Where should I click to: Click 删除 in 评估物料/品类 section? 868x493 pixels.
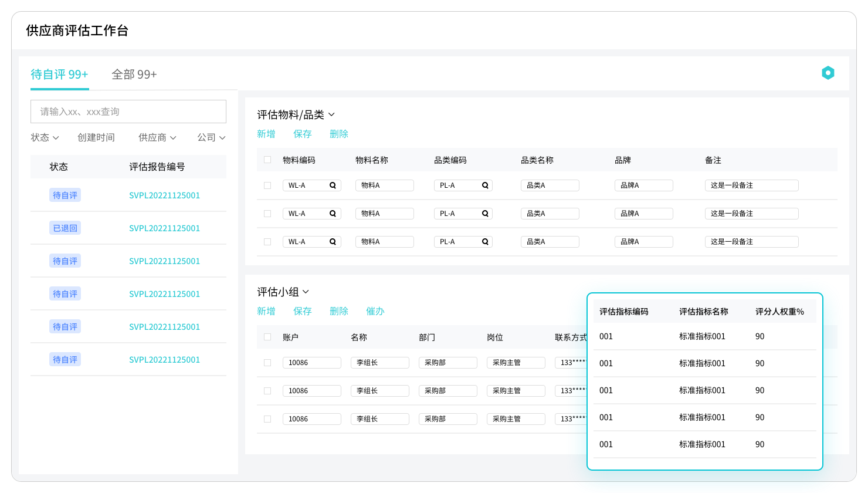coord(339,134)
